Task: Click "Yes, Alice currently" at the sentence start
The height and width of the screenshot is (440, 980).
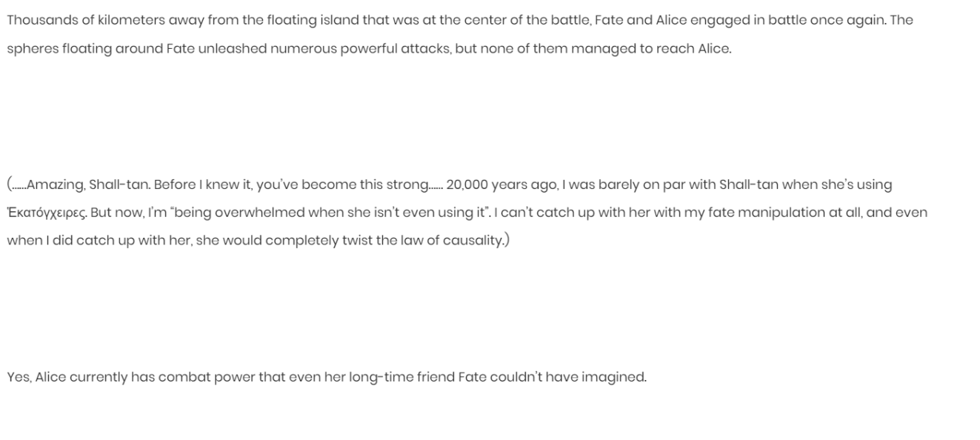Action: coord(67,377)
